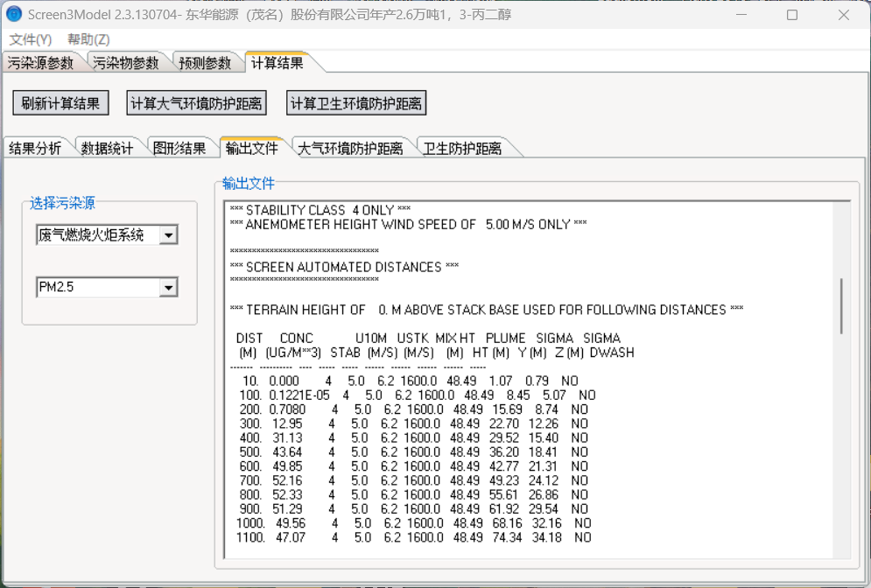The height and width of the screenshot is (588, 871).
Task: Select the 计算结果 tab
Action: pyautogui.click(x=277, y=62)
